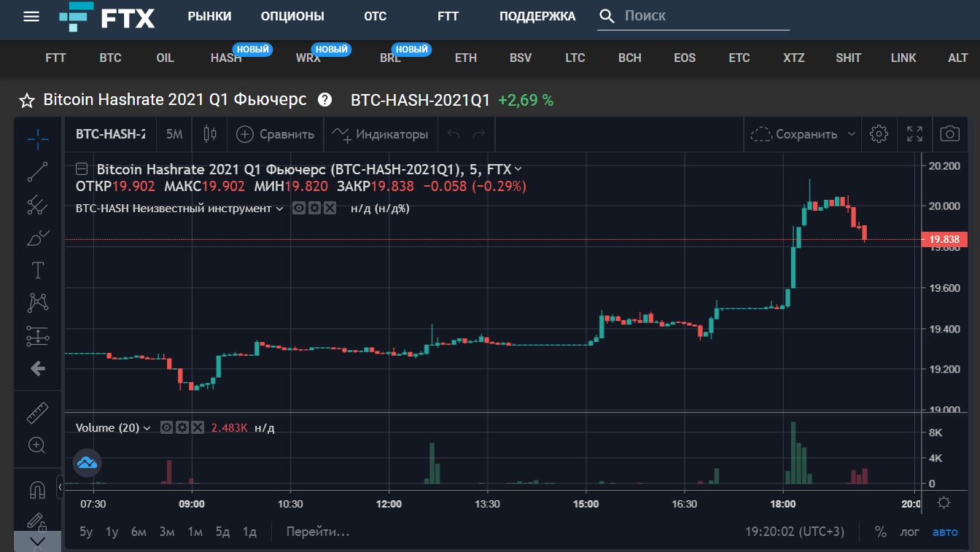
Task: Click Сохранить to save the chart layout
Action: point(794,134)
